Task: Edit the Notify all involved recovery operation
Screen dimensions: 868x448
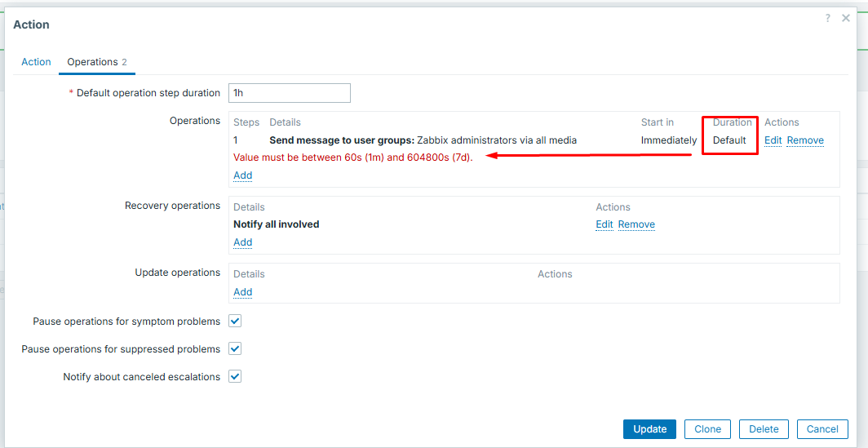Action: click(604, 224)
